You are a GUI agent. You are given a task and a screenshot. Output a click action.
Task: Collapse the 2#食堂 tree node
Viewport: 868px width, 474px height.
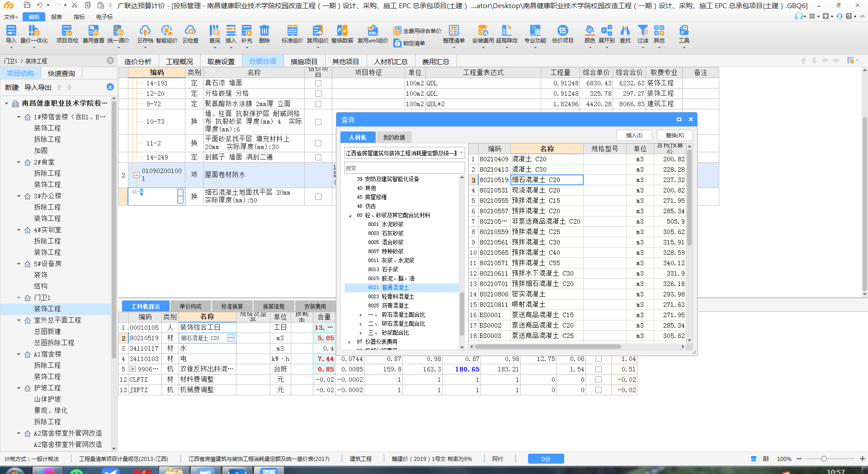(19, 162)
